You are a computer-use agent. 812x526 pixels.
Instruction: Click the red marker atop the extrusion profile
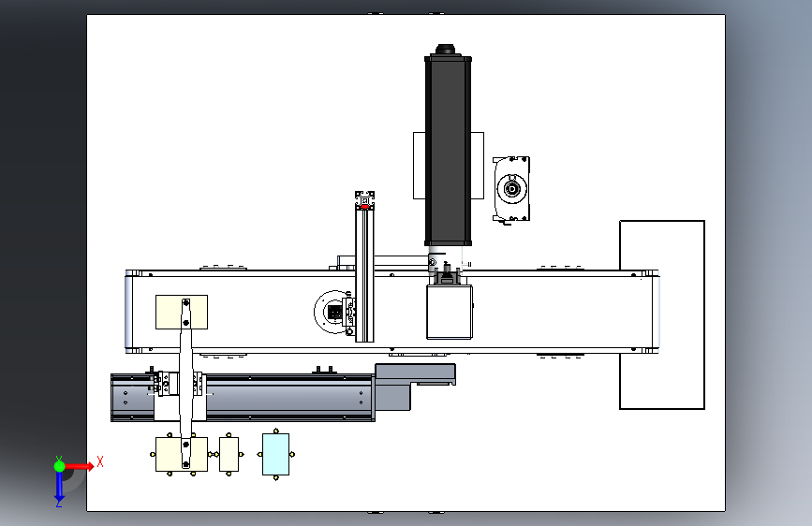coord(364,207)
